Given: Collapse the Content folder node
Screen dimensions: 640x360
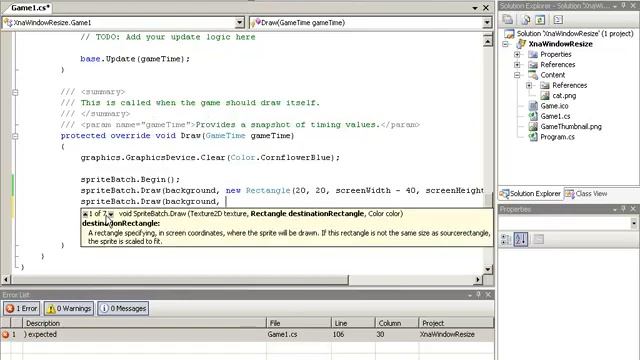Looking at the screenshot, I should coord(517,75).
